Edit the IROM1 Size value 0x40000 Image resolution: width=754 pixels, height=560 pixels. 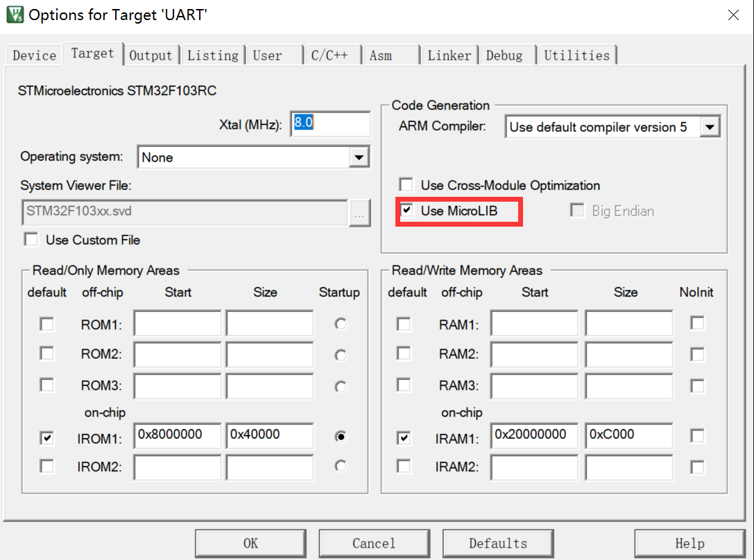[x=270, y=435]
